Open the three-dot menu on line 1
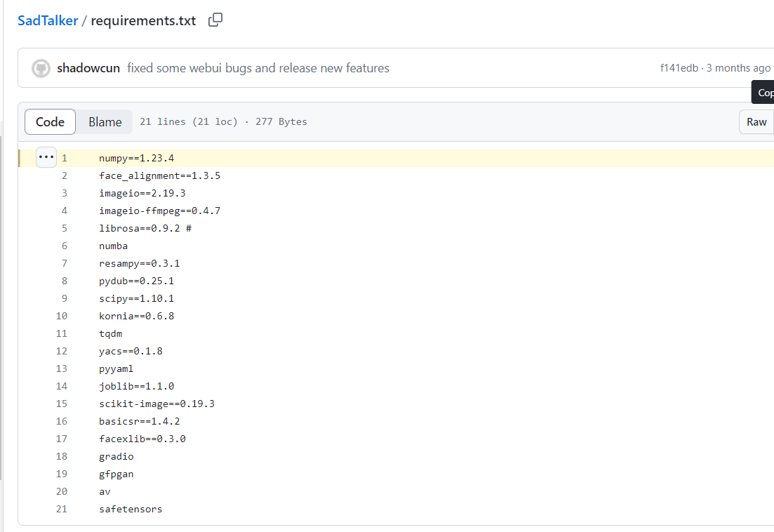Viewport: 774px width, 532px height. pyautogui.click(x=46, y=157)
